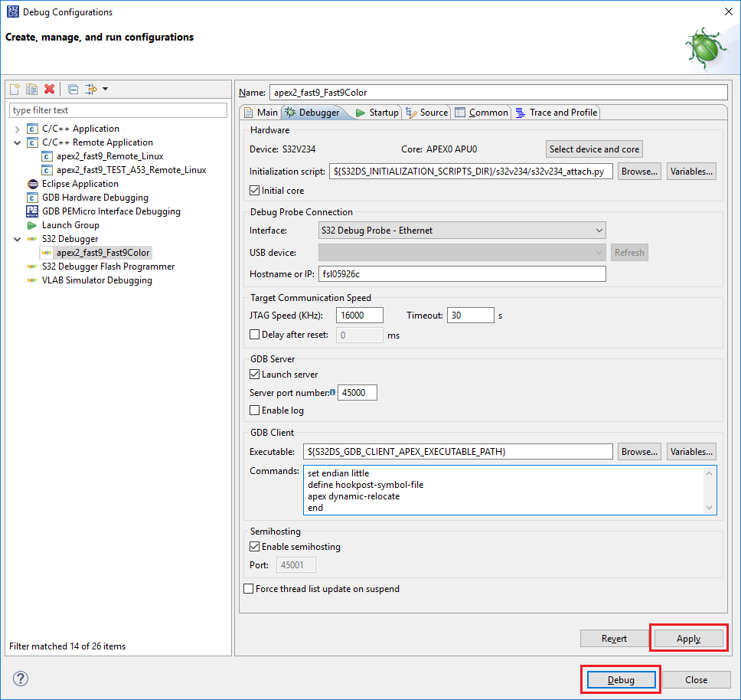The width and height of the screenshot is (741, 700).
Task: Click the server port info icon
Action: (x=333, y=392)
